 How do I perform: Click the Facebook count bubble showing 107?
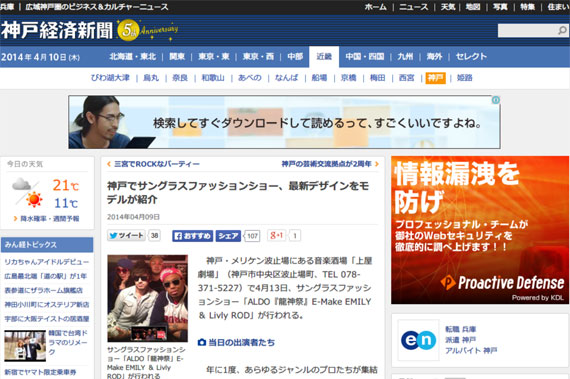pyautogui.click(x=252, y=236)
